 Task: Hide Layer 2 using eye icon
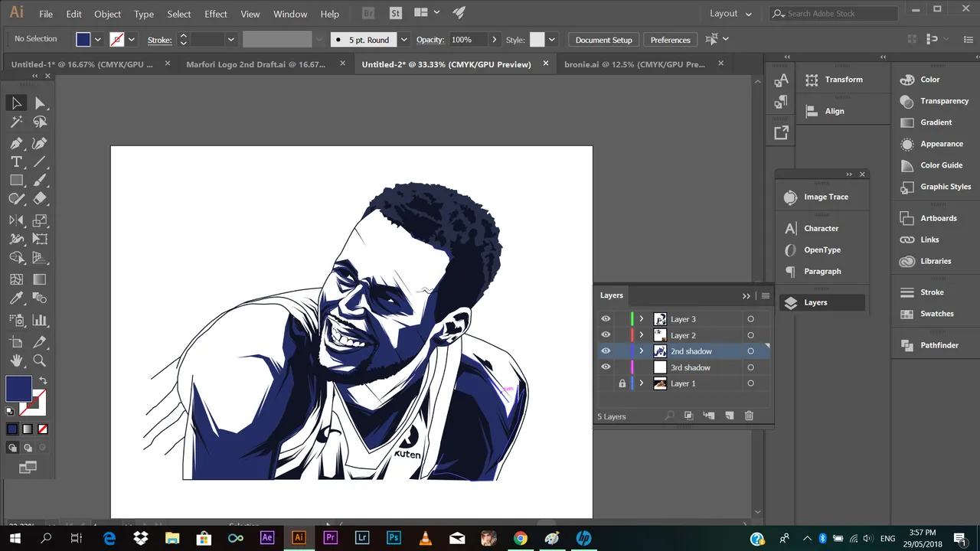pos(606,335)
